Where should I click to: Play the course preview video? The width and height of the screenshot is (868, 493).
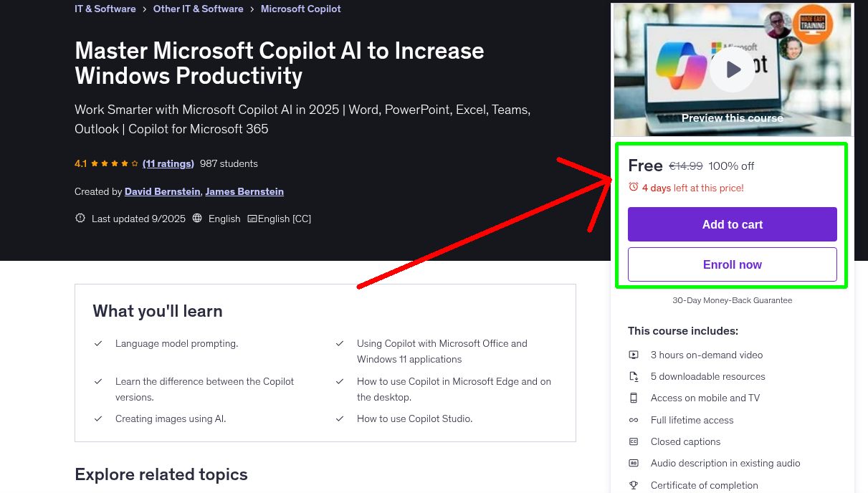[732, 69]
